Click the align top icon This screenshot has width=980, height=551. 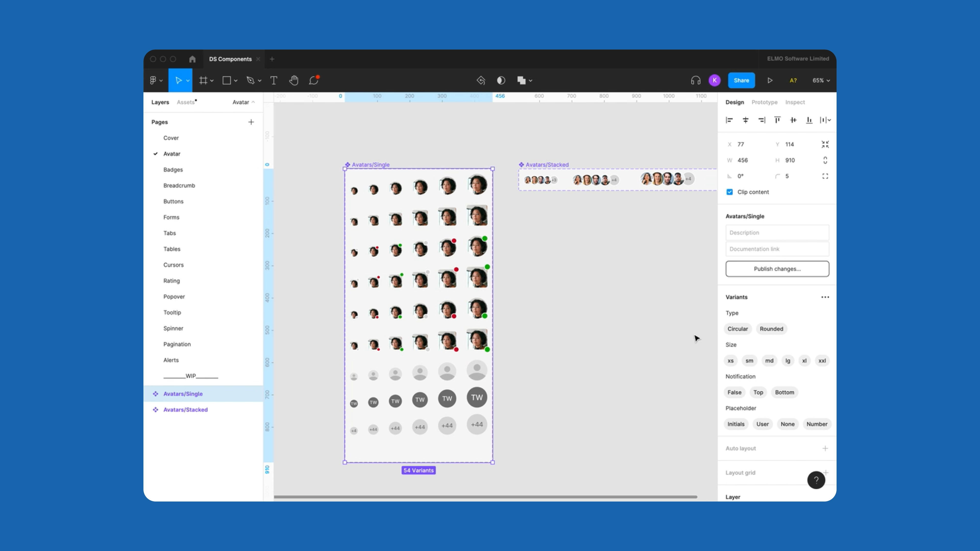tap(777, 120)
